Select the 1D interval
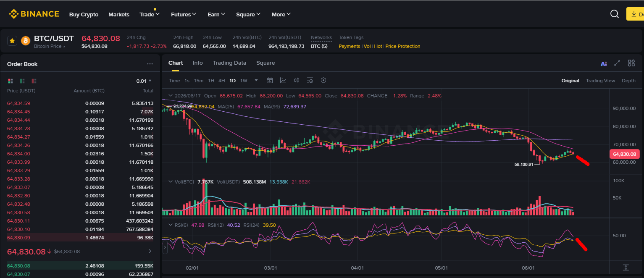Image resolution: width=644 pixels, height=278 pixels. click(232, 81)
